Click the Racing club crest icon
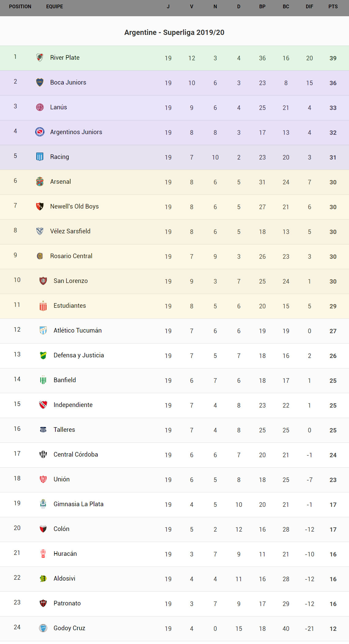Viewport: 349px width, 644px height. point(40,157)
